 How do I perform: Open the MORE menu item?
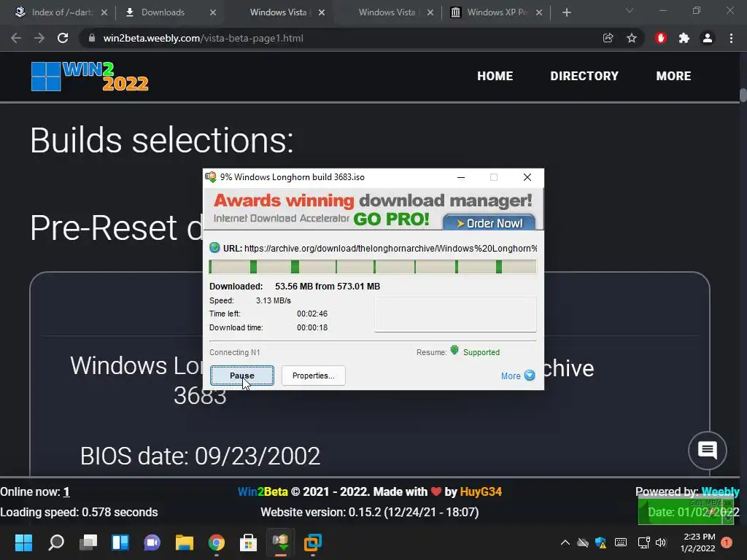[x=673, y=76]
